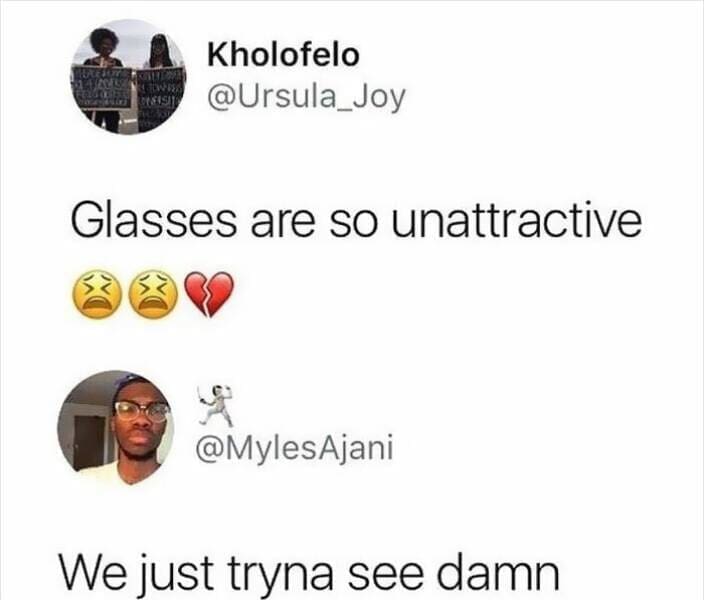The height and width of the screenshot is (600, 704).
Task: Click the eyeglasses in the MylesAjani avatar
Action: (142, 411)
